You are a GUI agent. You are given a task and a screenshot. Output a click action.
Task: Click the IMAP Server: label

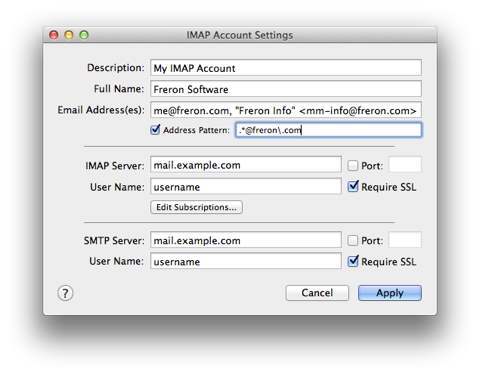click(115, 166)
